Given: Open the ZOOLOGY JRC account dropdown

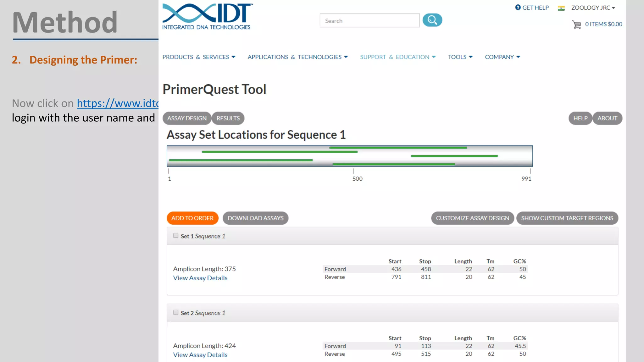Looking at the screenshot, I should click(593, 8).
